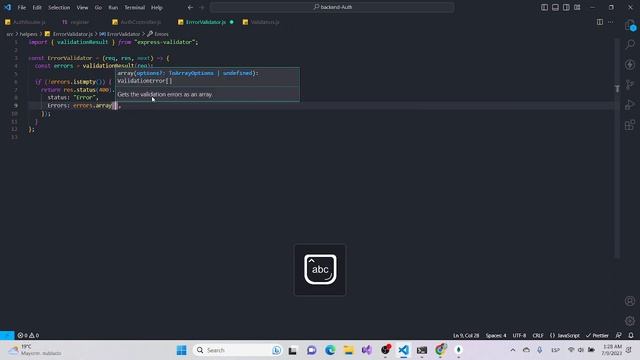
Task: Change the file encoding UTF-8
Action: click(519, 335)
